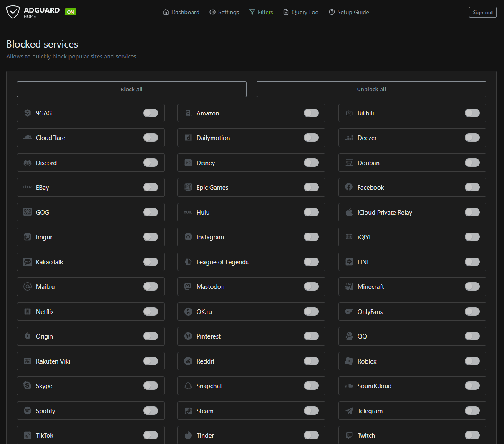This screenshot has width=504, height=444.
Task: Click the Minecraft service icon
Action: click(349, 286)
